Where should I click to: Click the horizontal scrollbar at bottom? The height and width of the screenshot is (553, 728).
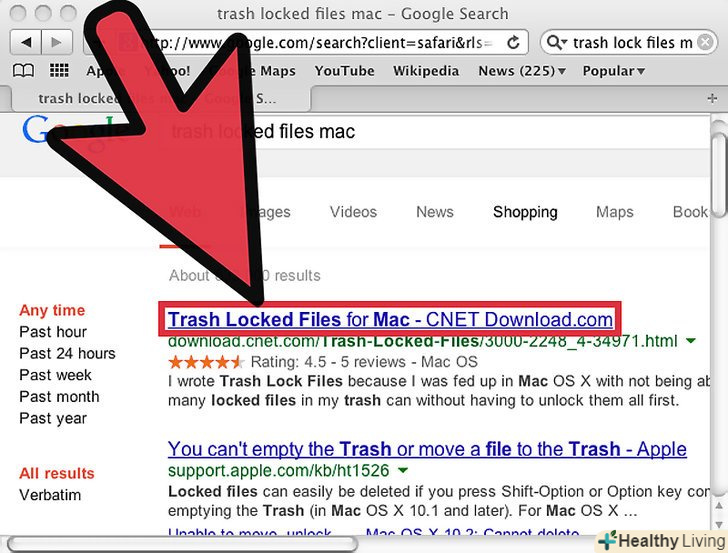pyautogui.click(x=182, y=544)
